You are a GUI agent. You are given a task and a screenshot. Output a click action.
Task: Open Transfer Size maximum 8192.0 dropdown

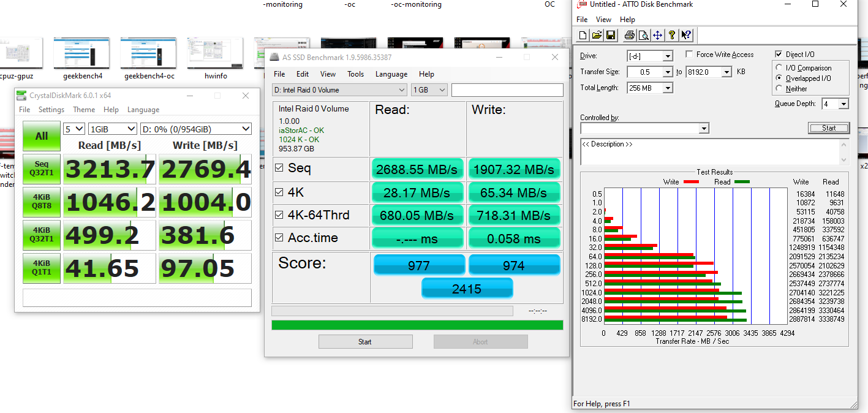click(726, 72)
